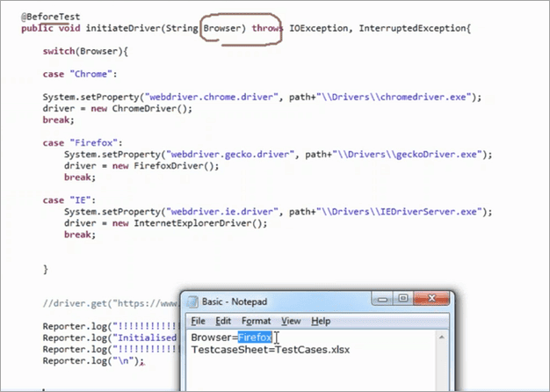550x392 pixels.
Task: Open Notepad's Format menu
Action: [x=256, y=321]
